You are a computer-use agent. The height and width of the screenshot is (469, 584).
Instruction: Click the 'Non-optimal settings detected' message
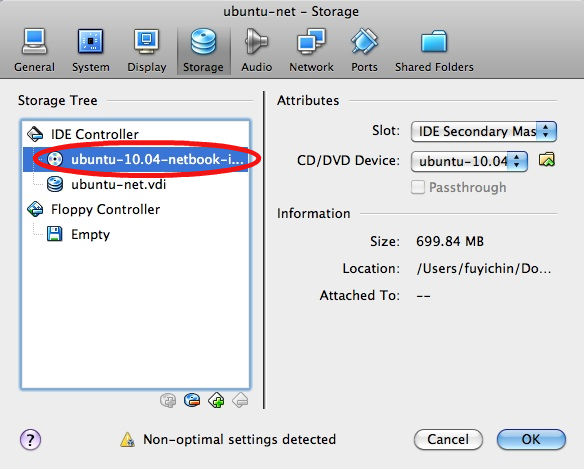(x=239, y=440)
